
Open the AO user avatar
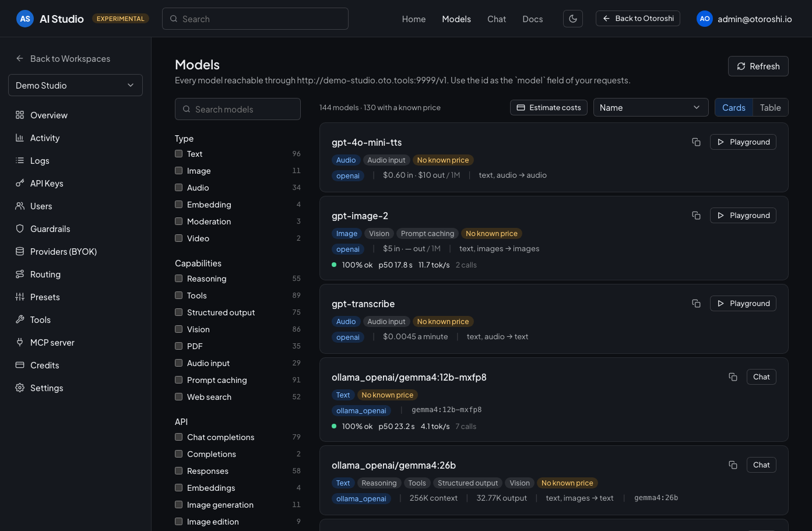705,19
